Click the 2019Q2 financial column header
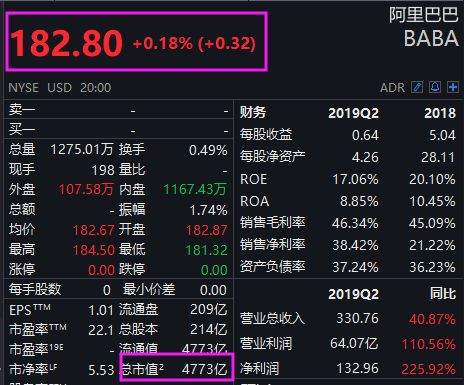The width and height of the screenshot is (464, 385). [x=353, y=113]
